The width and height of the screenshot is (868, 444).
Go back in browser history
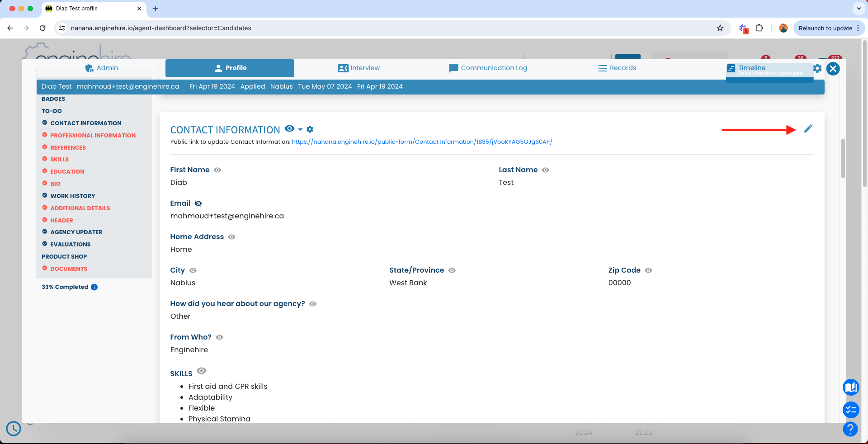tap(10, 28)
